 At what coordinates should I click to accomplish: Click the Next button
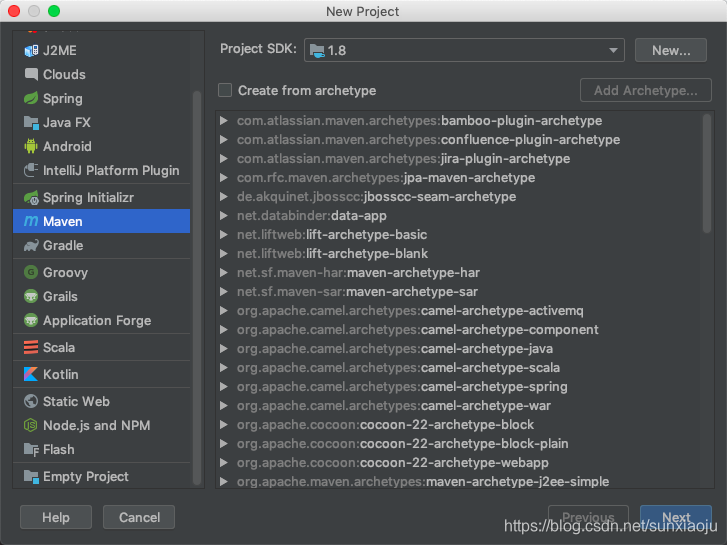pyautogui.click(x=676, y=517)
